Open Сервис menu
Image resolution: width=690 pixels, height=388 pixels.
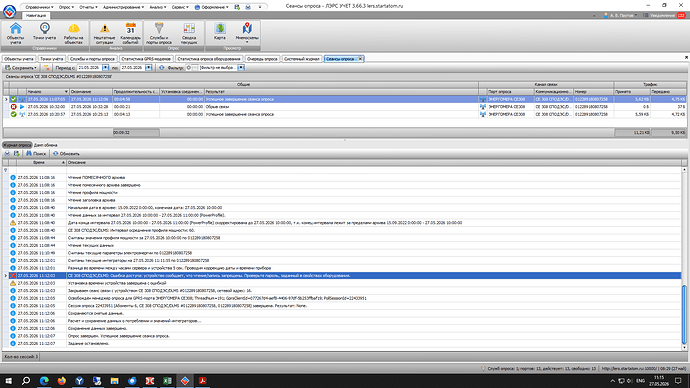tap(180, 7)
